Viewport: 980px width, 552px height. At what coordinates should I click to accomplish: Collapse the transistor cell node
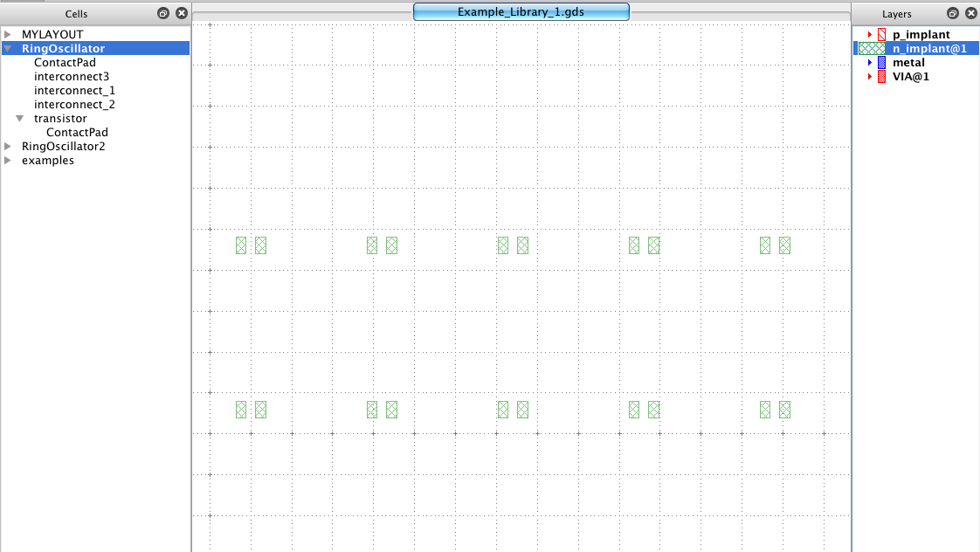click(20, 118)
